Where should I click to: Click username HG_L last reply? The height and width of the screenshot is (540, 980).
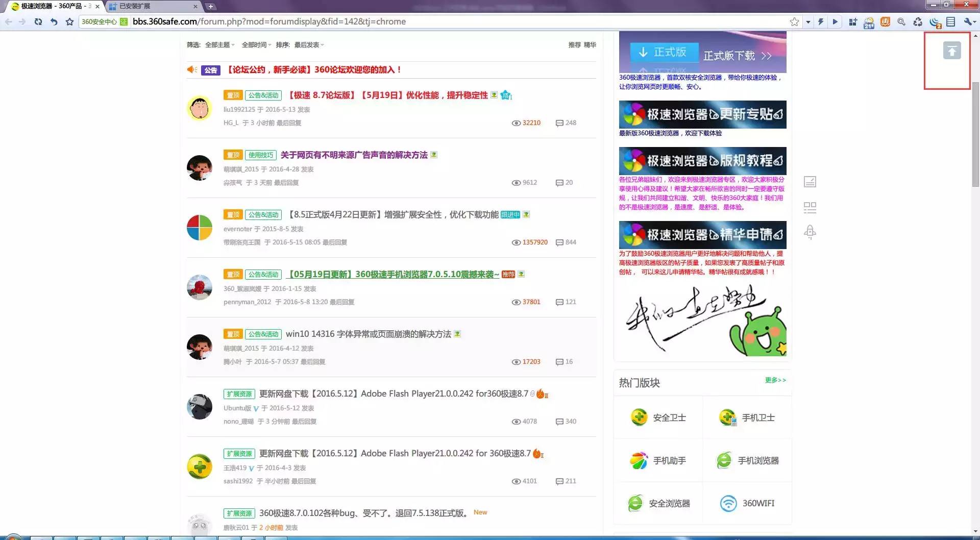[231, 123]
